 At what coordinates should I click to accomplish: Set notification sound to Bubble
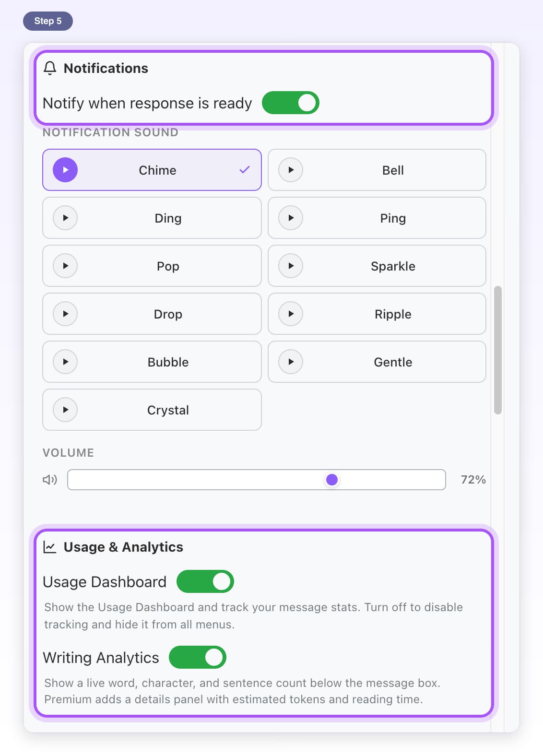point(152,362)
